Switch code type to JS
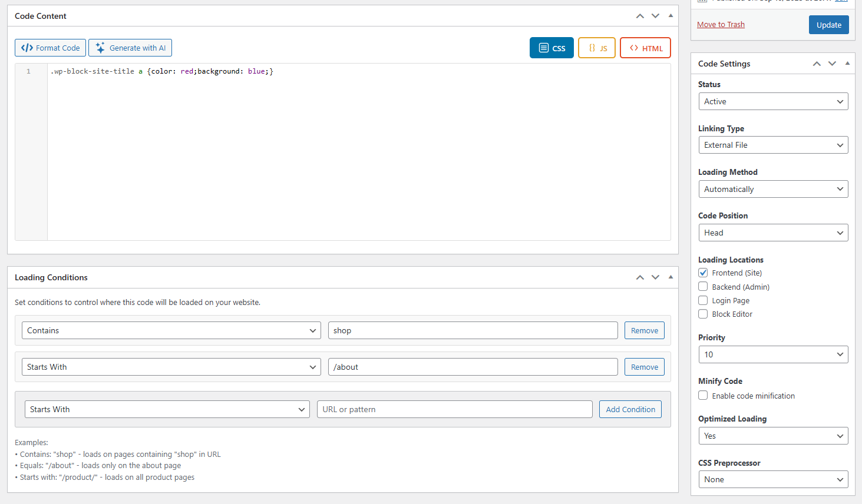The image size is (862, 504). tap(597, 48)
